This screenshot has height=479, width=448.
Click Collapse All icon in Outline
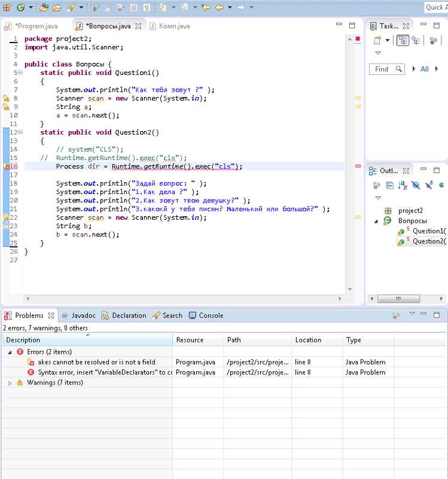click(390, 186)
